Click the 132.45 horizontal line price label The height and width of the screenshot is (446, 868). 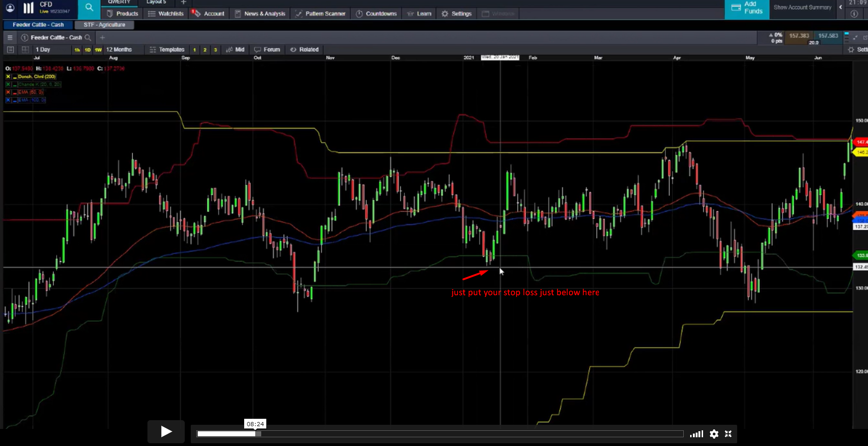861,267
